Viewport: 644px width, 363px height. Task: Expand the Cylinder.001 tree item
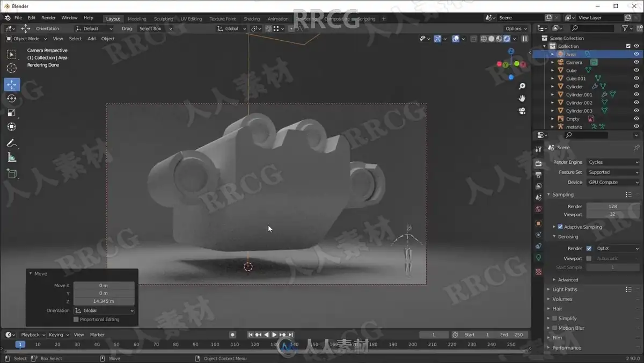point(553,95)
